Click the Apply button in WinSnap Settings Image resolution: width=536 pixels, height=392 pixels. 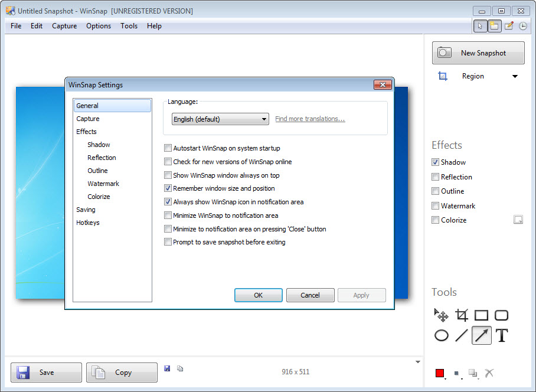(x=361, y=295)
